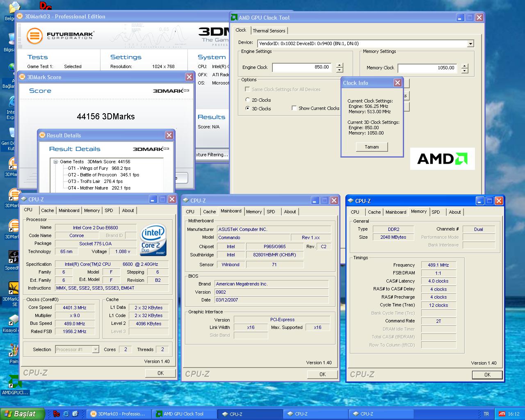Open the 3DMark03 taskbar item
This screenshot has height=420, width=525.
119,414
